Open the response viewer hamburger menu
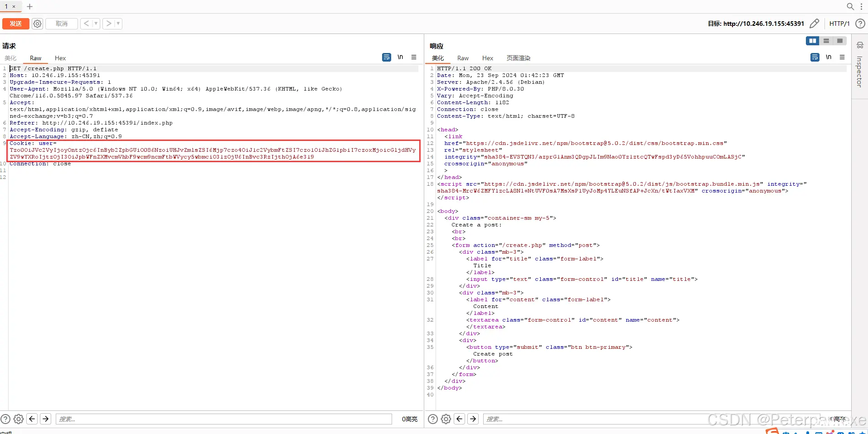Viewport: 868px width, 434px height. coord(842,57)
